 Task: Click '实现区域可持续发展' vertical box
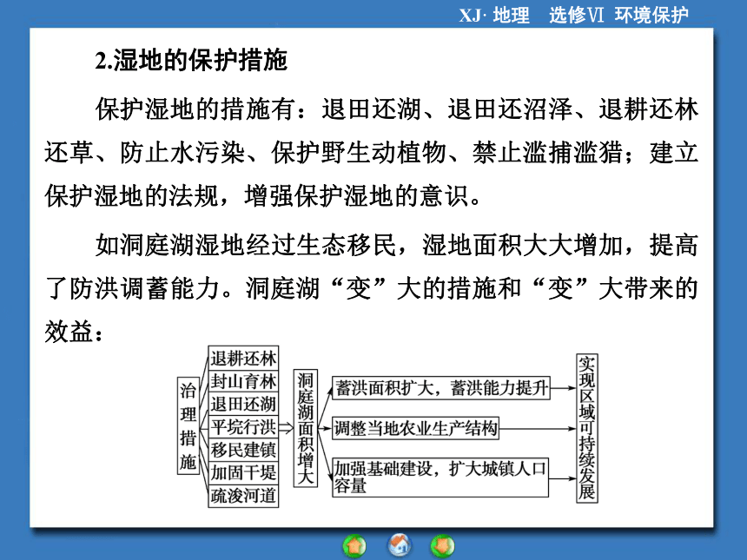[587, 428]
